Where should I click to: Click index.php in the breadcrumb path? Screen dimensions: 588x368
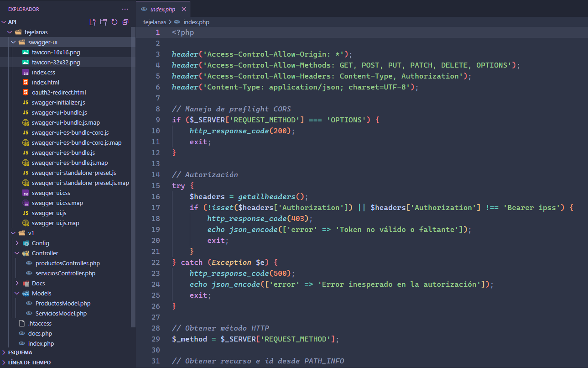(x=196, y=22)
